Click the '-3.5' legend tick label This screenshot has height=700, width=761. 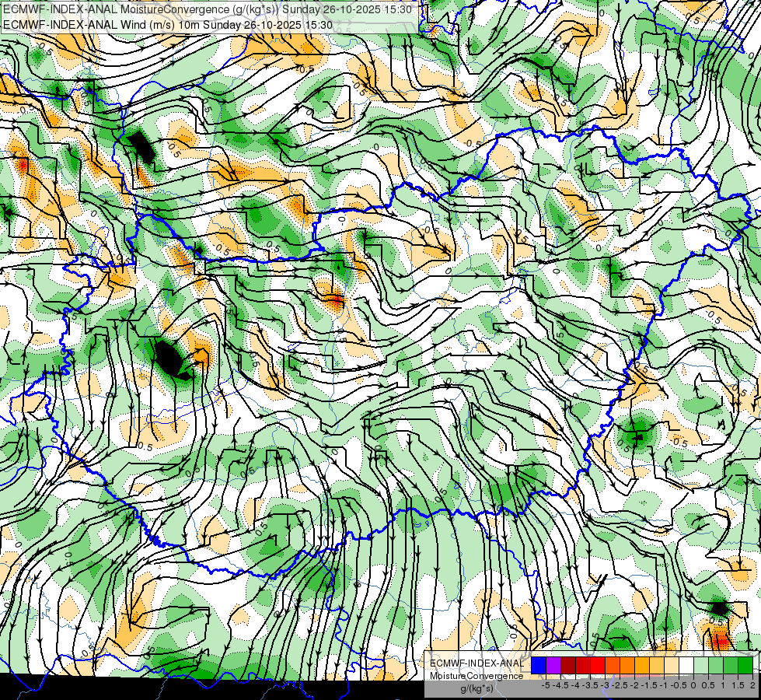591,685
